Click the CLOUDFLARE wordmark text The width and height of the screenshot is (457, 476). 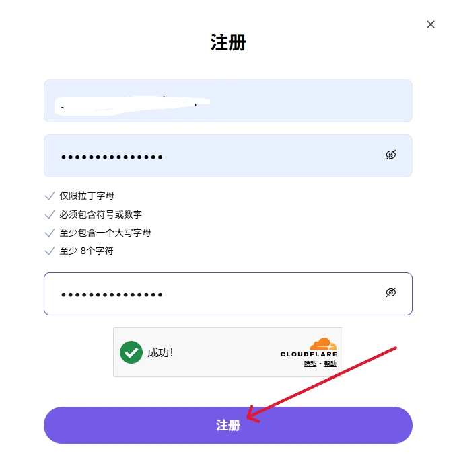coord(309,354)
